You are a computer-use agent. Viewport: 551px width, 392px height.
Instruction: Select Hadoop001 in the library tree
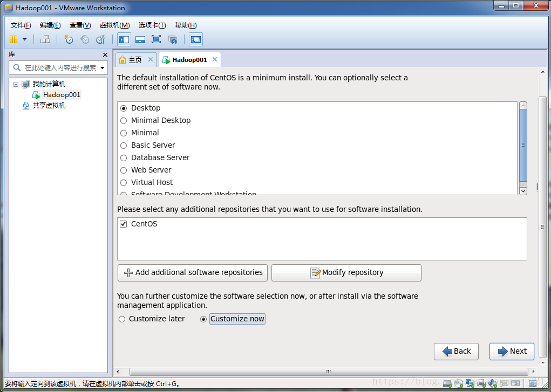tap(62, 95)
